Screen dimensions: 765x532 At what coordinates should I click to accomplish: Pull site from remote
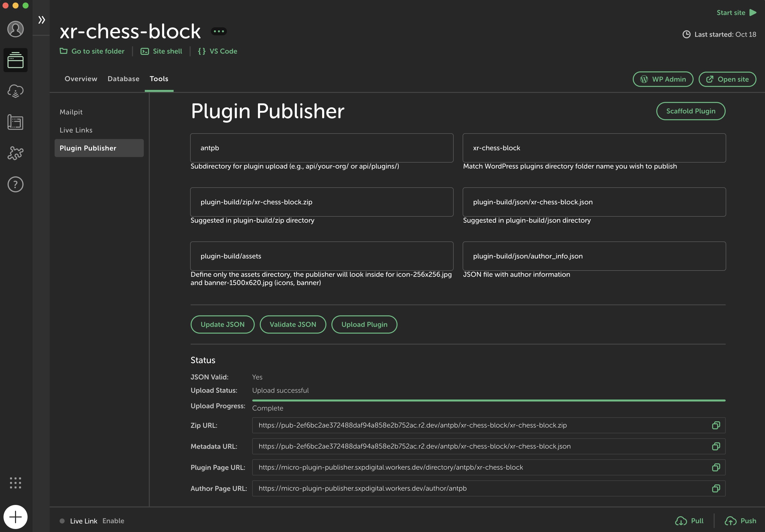coord(689,521)
